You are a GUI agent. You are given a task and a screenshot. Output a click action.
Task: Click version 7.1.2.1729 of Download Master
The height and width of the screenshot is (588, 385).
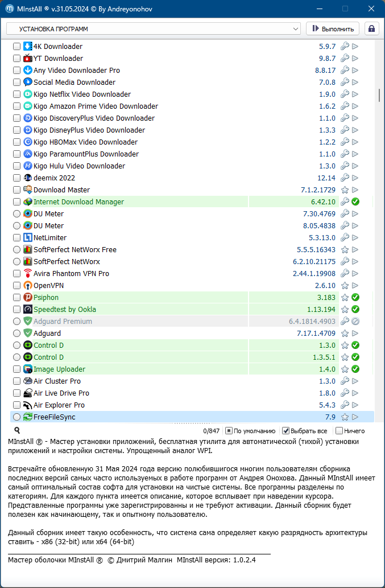coord(318,190)
